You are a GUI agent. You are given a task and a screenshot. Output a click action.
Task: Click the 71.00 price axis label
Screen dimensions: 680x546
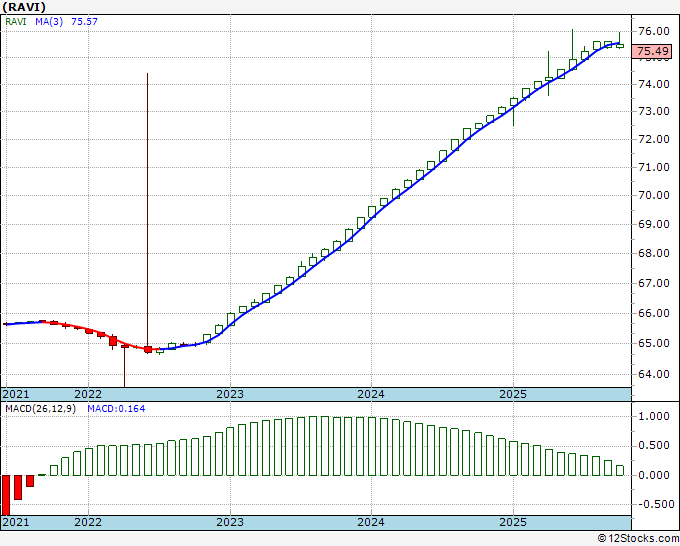pyautogui.click(x=654, y=167)
